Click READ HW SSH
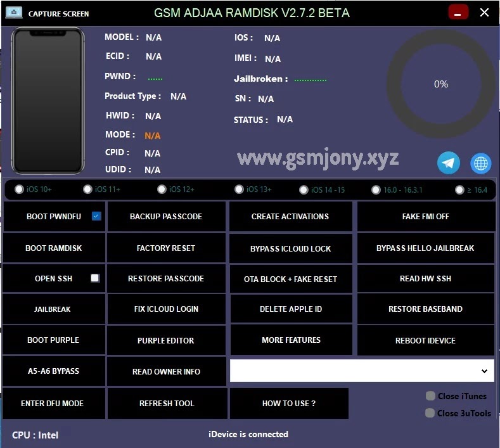 (426, 278)
